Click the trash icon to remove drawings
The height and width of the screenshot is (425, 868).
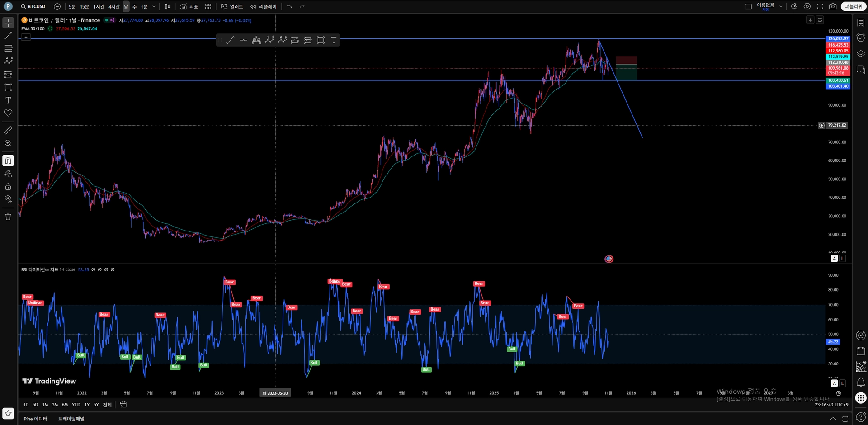(8, 217)
